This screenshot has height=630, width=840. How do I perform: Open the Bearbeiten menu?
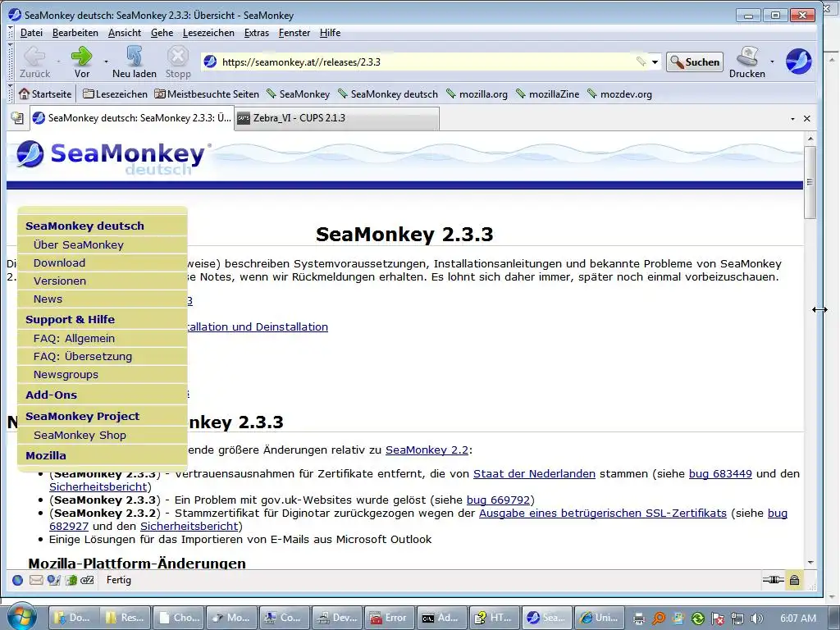point(75,33)
